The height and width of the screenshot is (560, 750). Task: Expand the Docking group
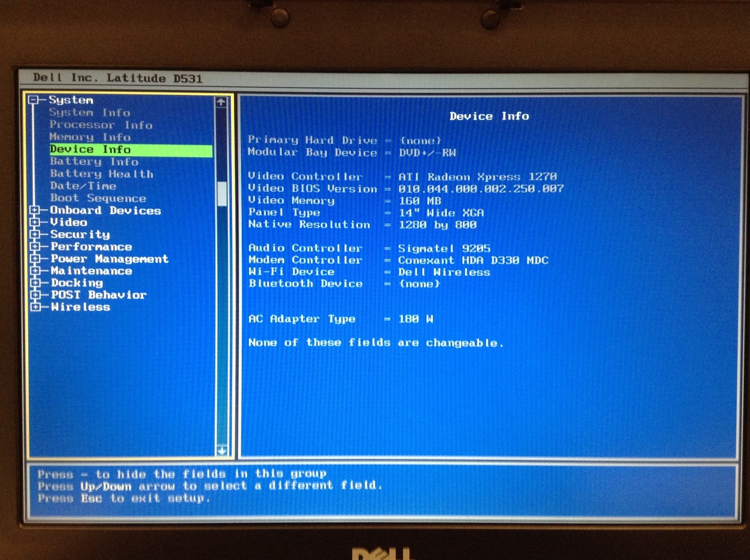(35, 283)
